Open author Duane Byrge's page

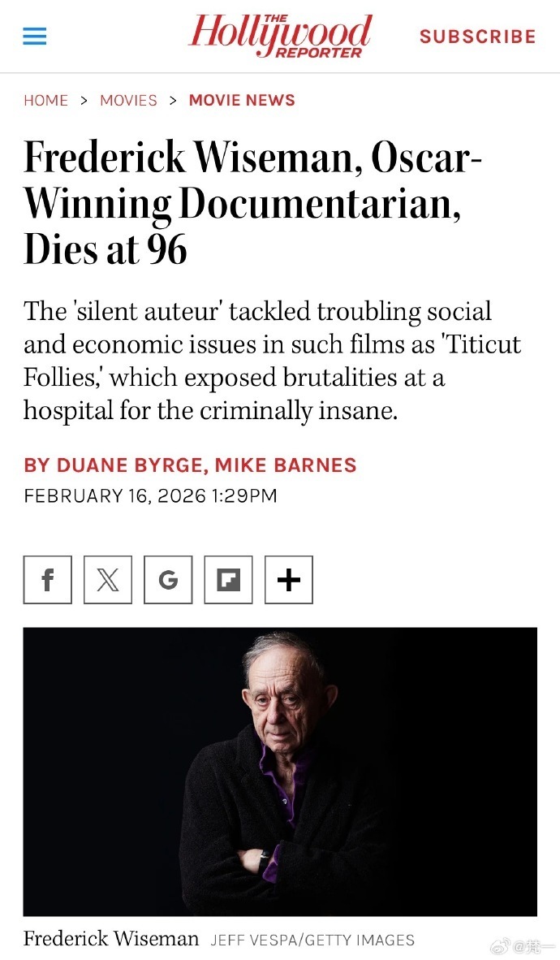114,465
